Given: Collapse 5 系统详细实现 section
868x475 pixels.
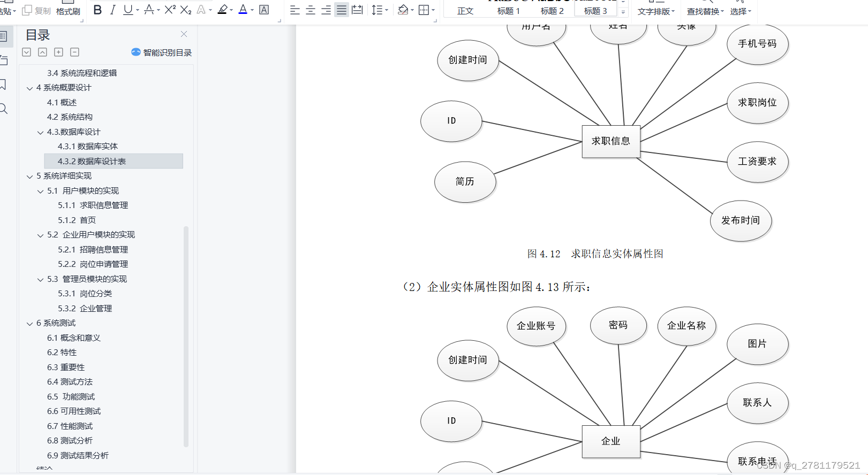Looking at the screenshot, I should coord(30,177).
